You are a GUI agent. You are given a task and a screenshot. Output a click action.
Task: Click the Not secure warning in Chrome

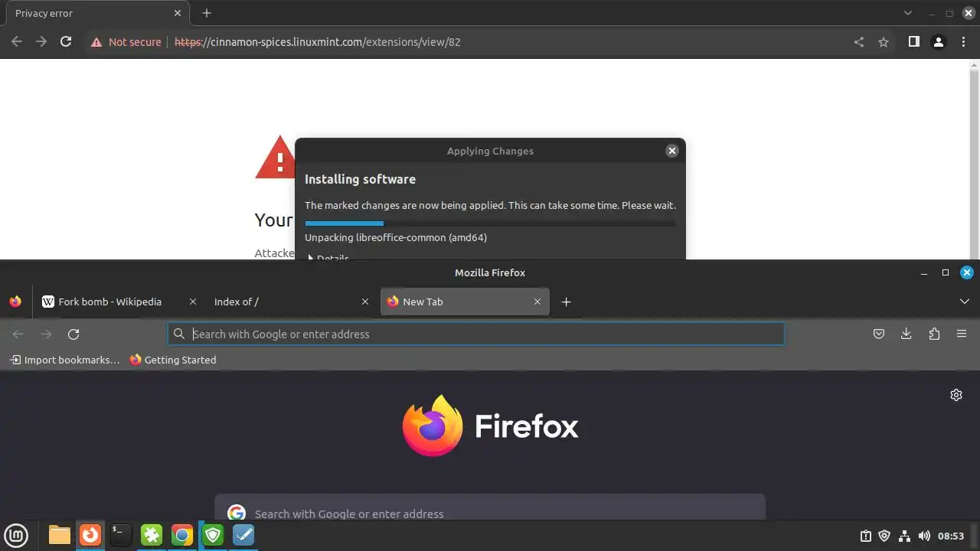click(x=126, y=42)
